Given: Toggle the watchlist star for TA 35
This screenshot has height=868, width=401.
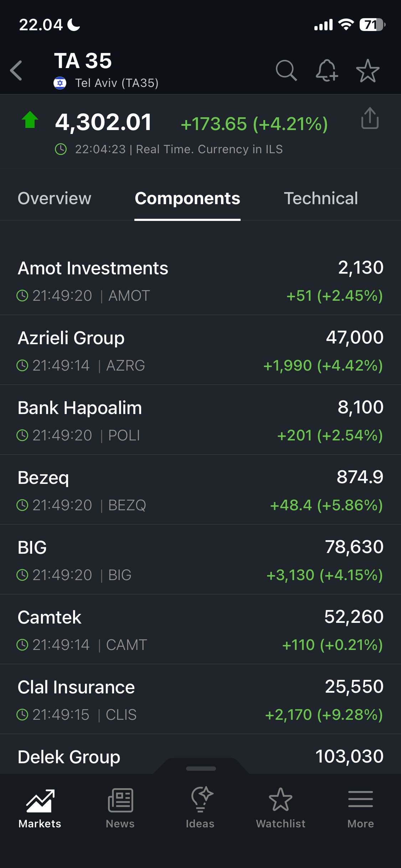Looking at the screenshot, I should 367,70.
